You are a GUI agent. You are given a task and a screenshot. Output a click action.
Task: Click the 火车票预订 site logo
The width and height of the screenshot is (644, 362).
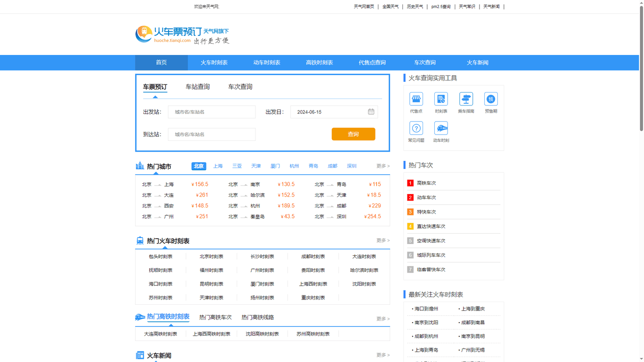tap(182, 34)
